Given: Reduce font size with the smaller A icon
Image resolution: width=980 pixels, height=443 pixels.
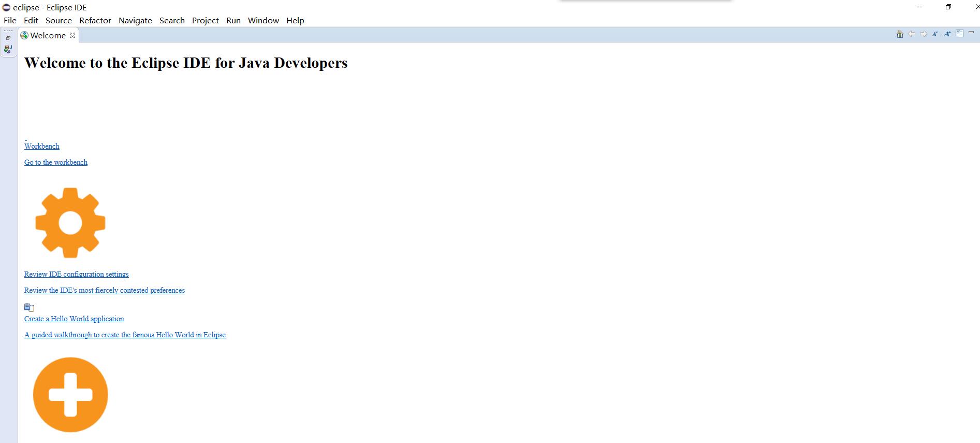Looking at the screenshot, I should click(935, 34).
